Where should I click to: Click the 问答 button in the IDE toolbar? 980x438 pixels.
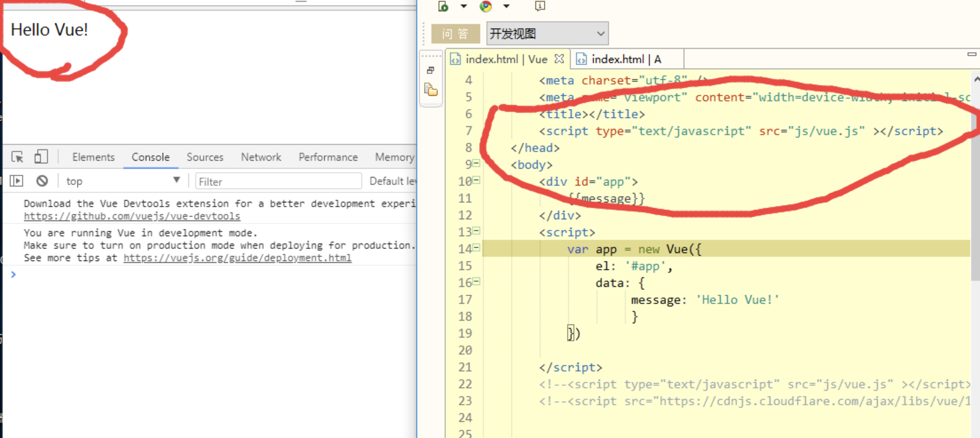pos(456,33)
